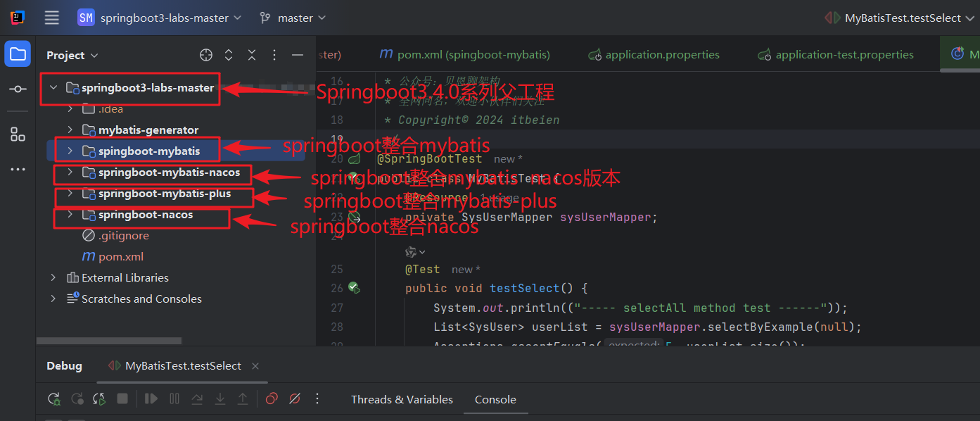The height and width of the screenshot is (421, 980).
Task: Toggle Mute Breakpoints
Action: click(295, 399)
